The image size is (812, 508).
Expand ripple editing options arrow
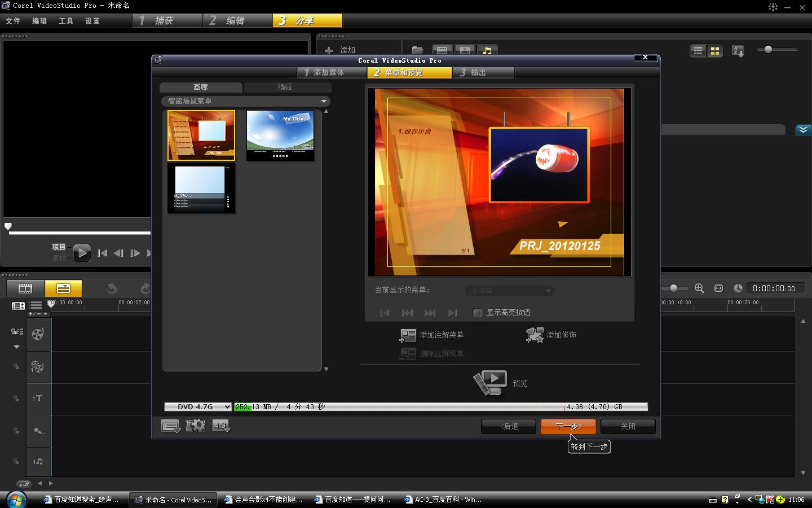16,347
